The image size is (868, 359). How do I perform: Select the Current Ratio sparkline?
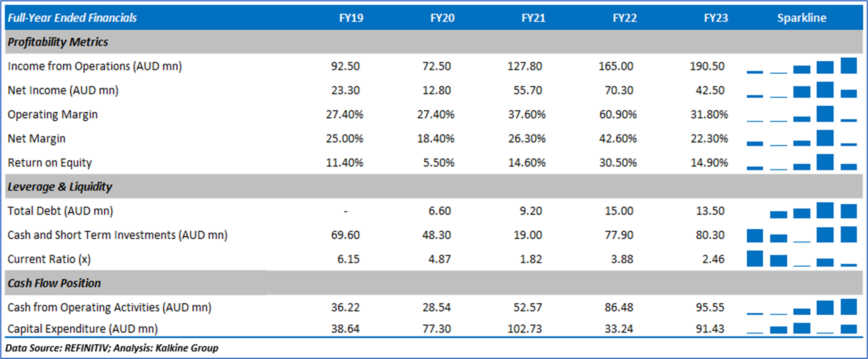(x=802, y=259)
